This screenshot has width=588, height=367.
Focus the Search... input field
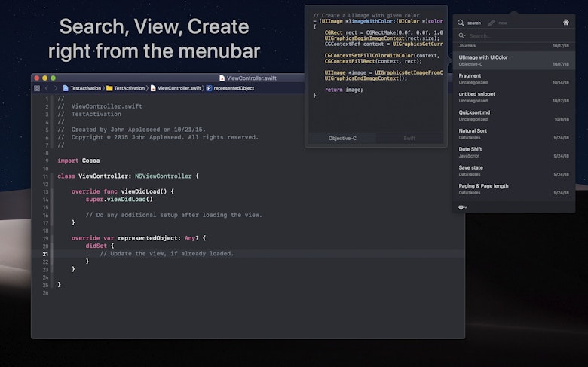click(514, 36)
